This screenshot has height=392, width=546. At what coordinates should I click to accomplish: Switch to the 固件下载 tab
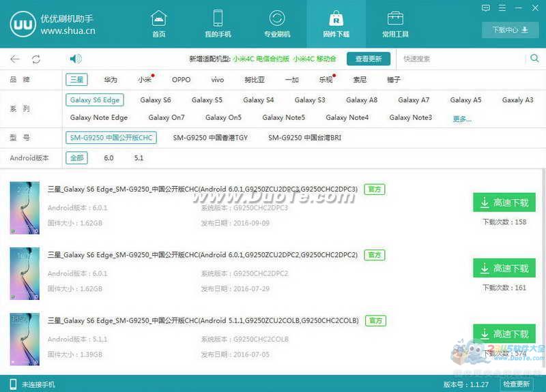336,23
